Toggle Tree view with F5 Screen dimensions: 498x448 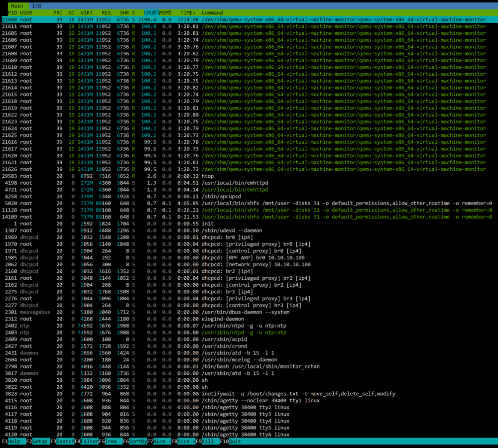(111, 442)
